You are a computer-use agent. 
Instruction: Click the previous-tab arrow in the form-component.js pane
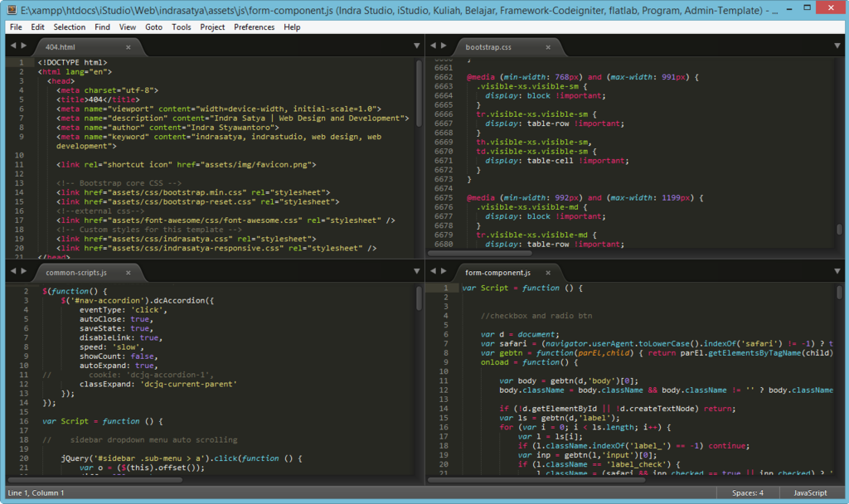coord(434,272)
